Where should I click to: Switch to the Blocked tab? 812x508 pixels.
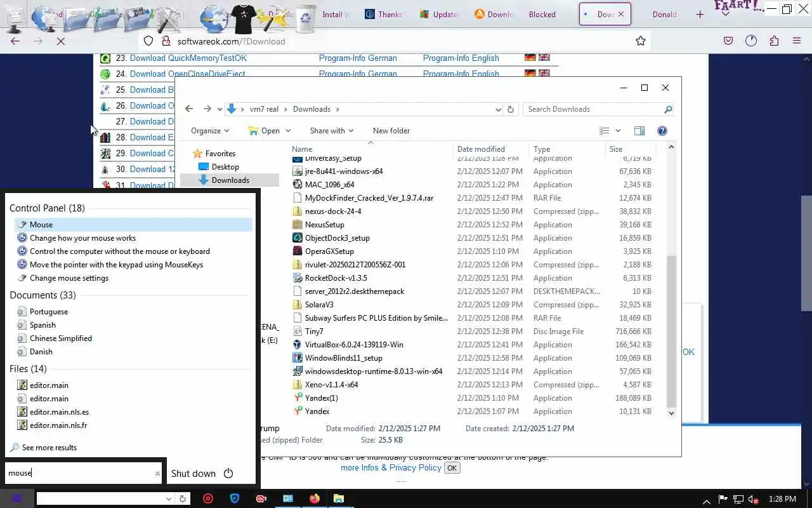point(542,15)
